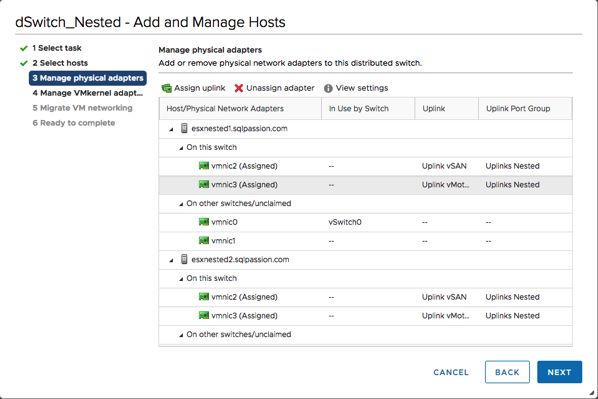
Task: Collapse On this switch under esxnested2
Action: 181,279
